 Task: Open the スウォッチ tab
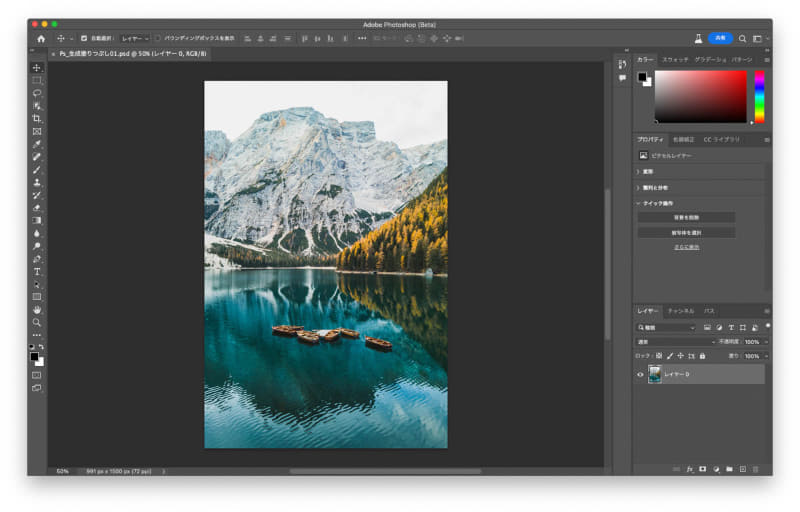pos(675,59)
